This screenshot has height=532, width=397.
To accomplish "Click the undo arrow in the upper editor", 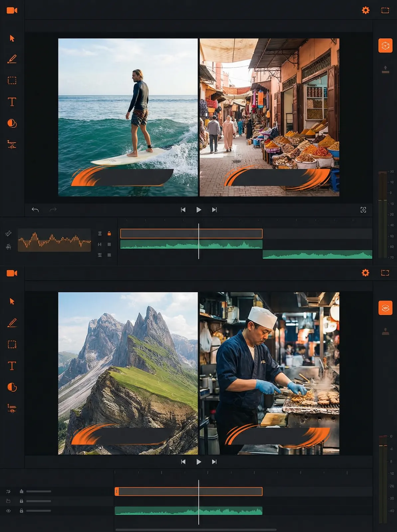I will 35,210.
